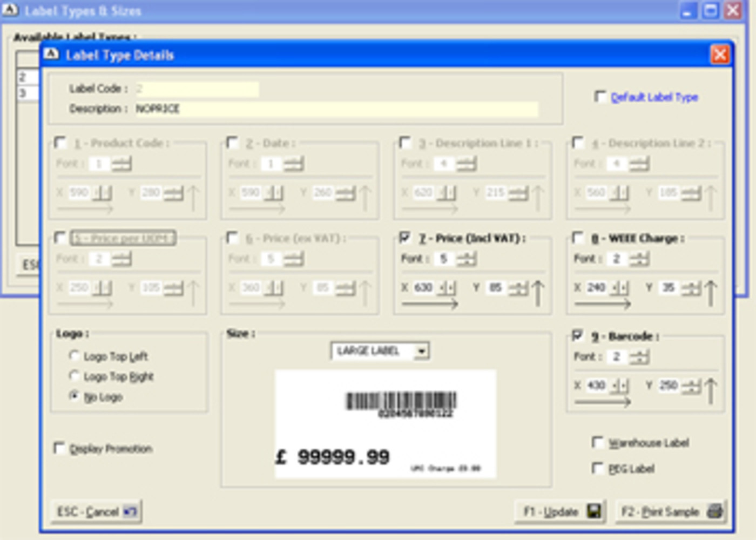The width and height of the screenshot is (756, 540).
Task: Click the Price (Incl VAT) X value 630
Action: (424, 288)
